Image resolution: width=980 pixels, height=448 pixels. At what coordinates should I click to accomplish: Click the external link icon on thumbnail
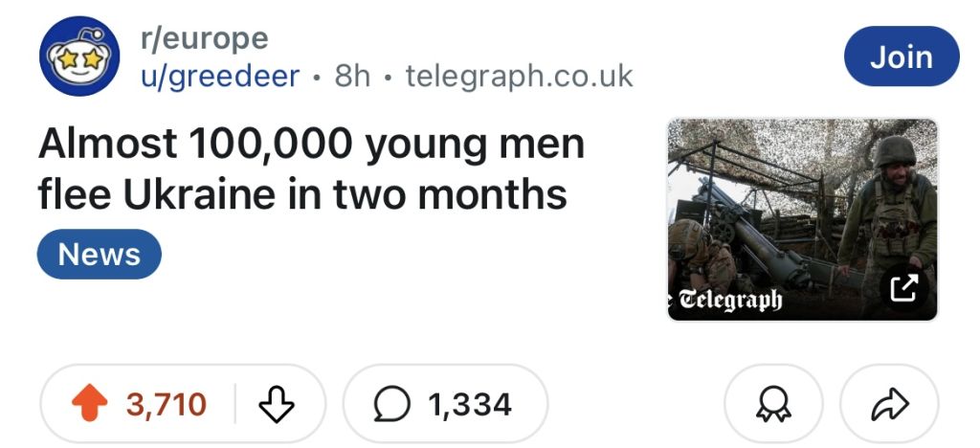903,287
